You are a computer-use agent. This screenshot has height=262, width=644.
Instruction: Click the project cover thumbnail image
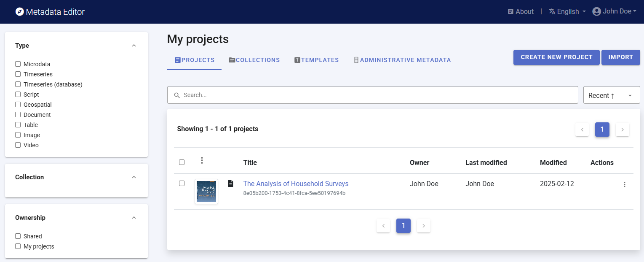(x=206, y=192)
